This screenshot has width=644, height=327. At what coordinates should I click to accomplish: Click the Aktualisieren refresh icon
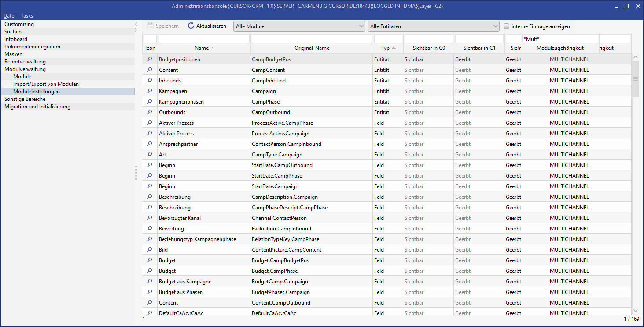(191, 26)
